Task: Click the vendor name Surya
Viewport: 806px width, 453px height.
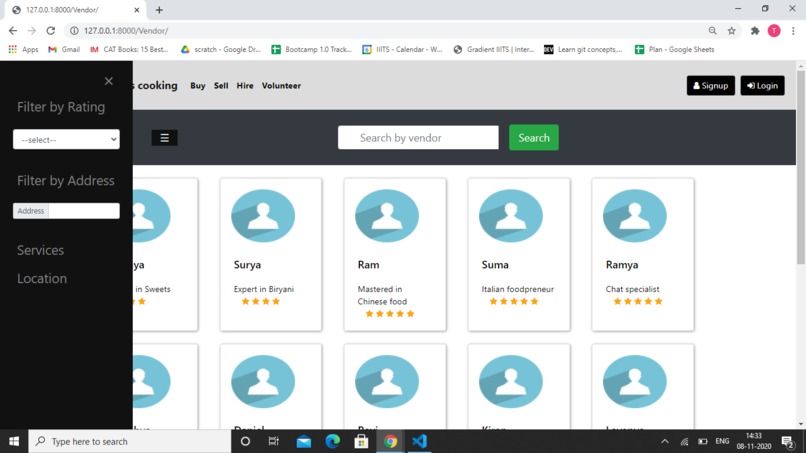Action: pyautogui.click(x=247, y=265)
